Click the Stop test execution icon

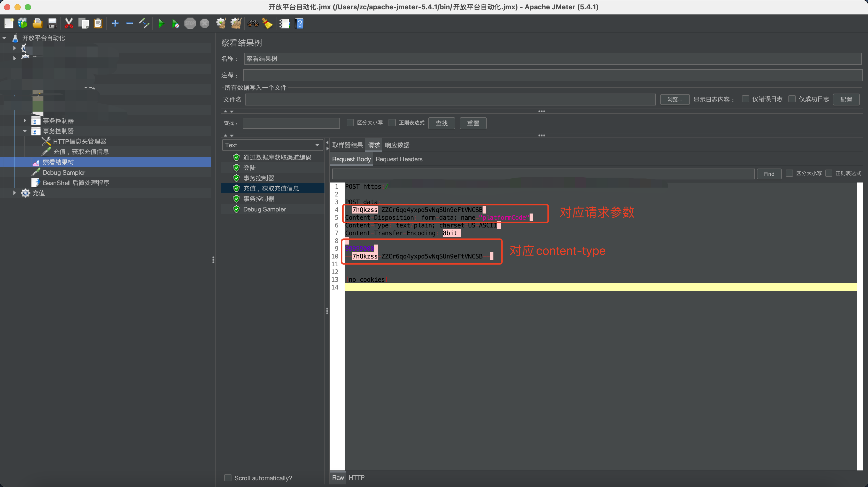(x=190, y=23)
